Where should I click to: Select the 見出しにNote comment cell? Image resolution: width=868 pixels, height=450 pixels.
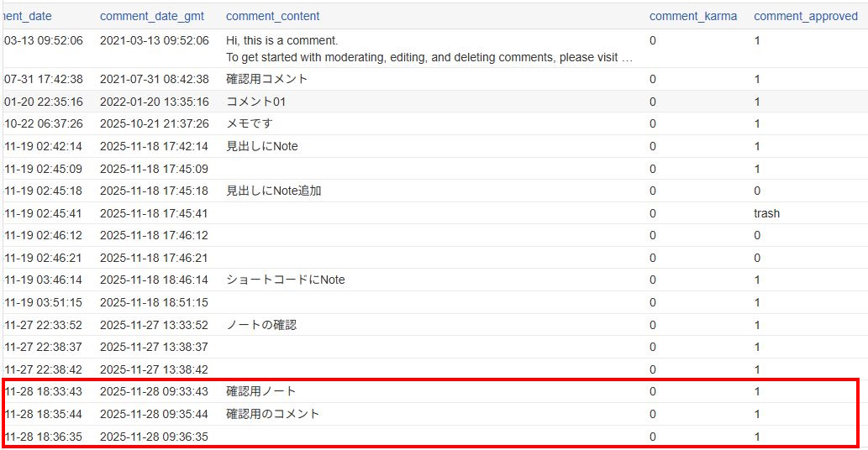click(x=262, y=146)
